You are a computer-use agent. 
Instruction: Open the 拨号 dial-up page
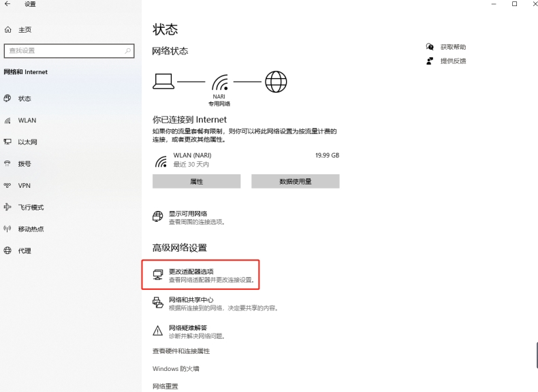[x=25, y=164]
